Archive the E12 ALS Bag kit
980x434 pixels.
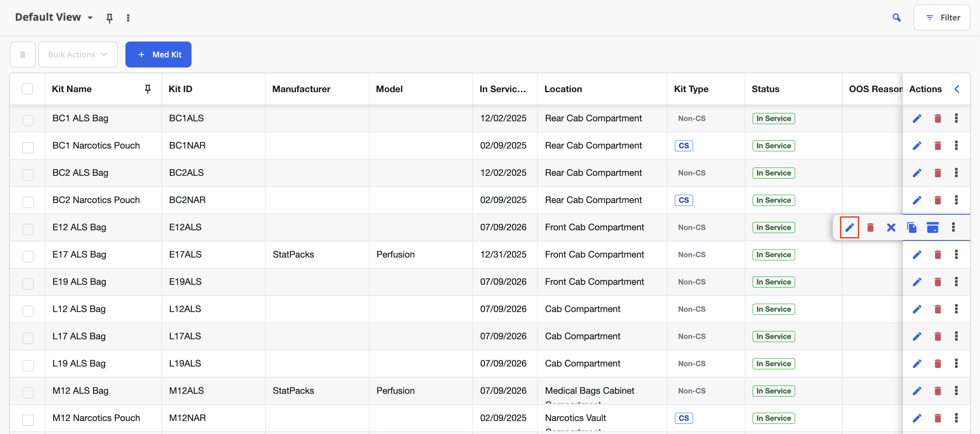point(932,227)
